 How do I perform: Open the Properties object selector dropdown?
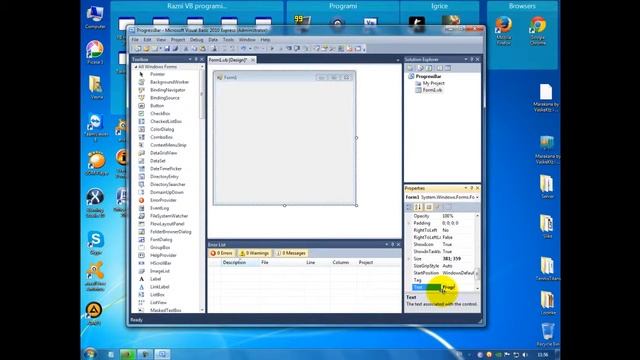[477, 197]
